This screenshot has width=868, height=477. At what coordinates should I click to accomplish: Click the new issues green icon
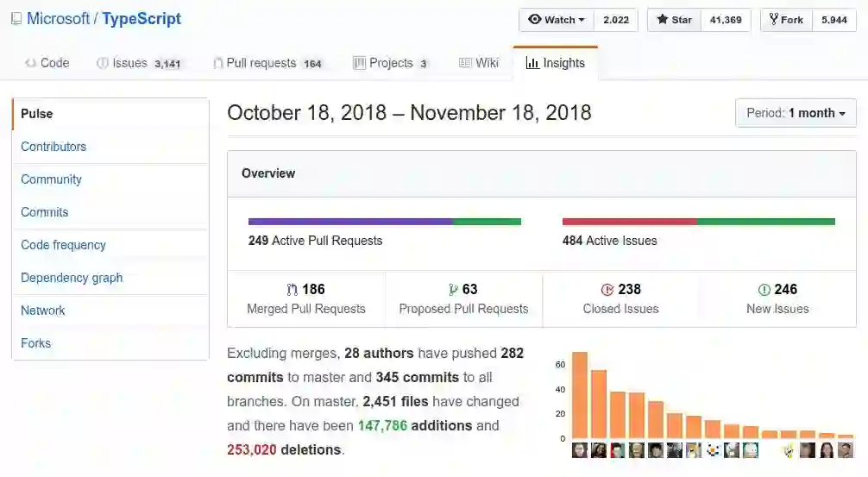coord(764,290)
